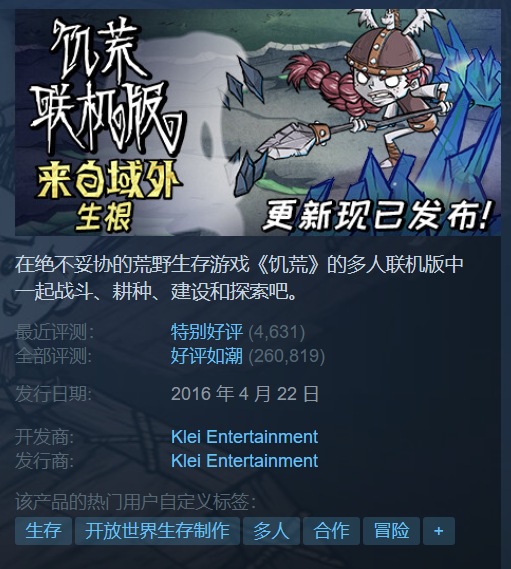Choose the 多人 tag
This screenshot has height=569, width=511.
click(271, 531)
